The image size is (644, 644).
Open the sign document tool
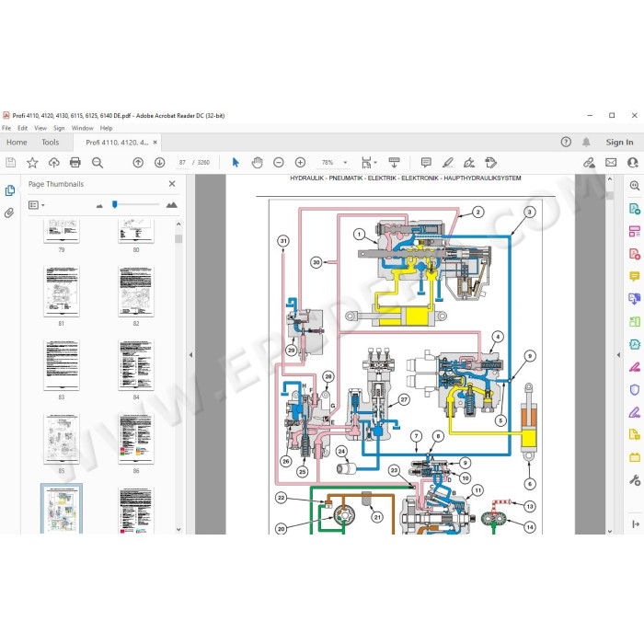point(469,163)
